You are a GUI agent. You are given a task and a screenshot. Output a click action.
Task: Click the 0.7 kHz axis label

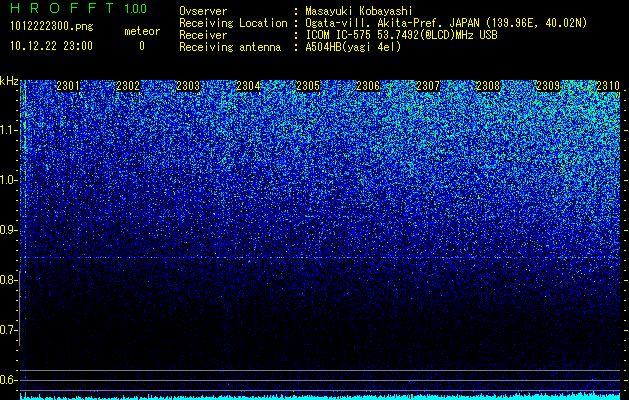coord(9,330)
